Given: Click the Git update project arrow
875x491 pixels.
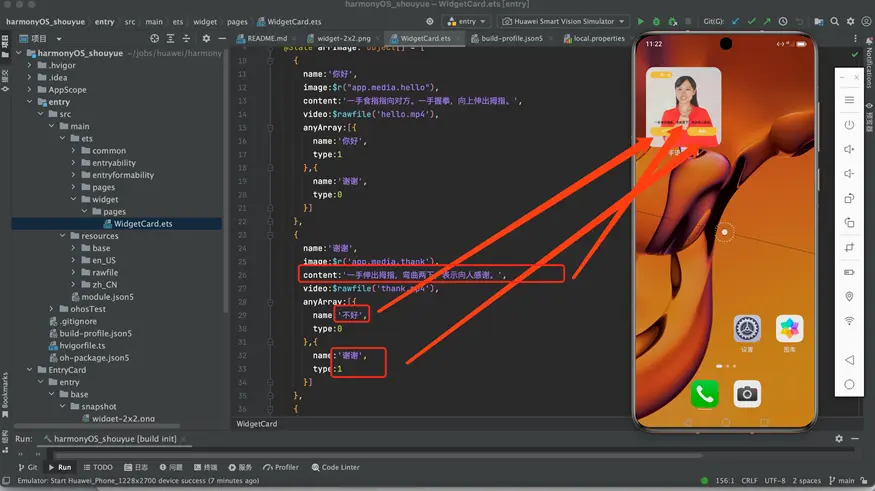Looking at the screenshot, I should click(735, 21).
